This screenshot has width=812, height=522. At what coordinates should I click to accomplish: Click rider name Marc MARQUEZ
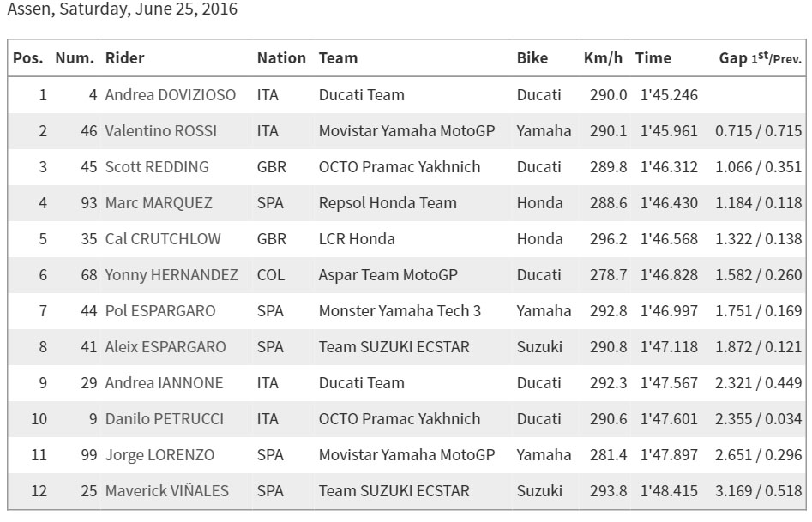coord(159,203)
